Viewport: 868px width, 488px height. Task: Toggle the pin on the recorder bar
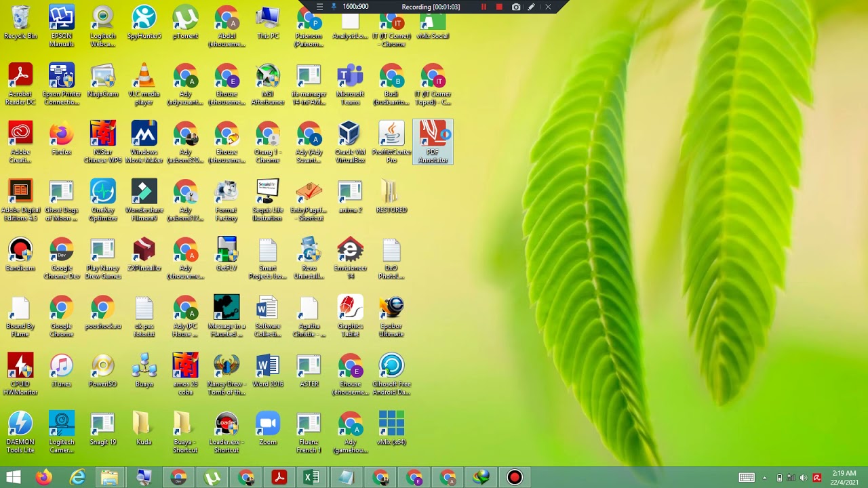(334, 7)
